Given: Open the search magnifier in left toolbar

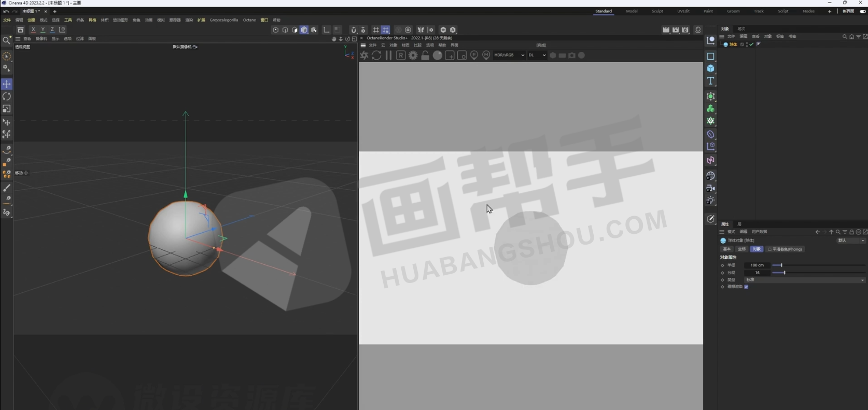Looking at the screenshot, I should click(7, 40).
